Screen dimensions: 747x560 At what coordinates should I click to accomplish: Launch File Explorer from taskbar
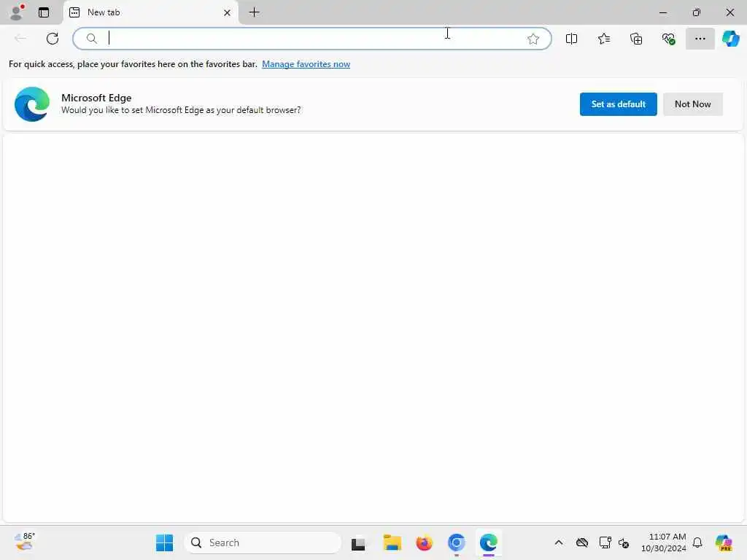coord(392,542)
